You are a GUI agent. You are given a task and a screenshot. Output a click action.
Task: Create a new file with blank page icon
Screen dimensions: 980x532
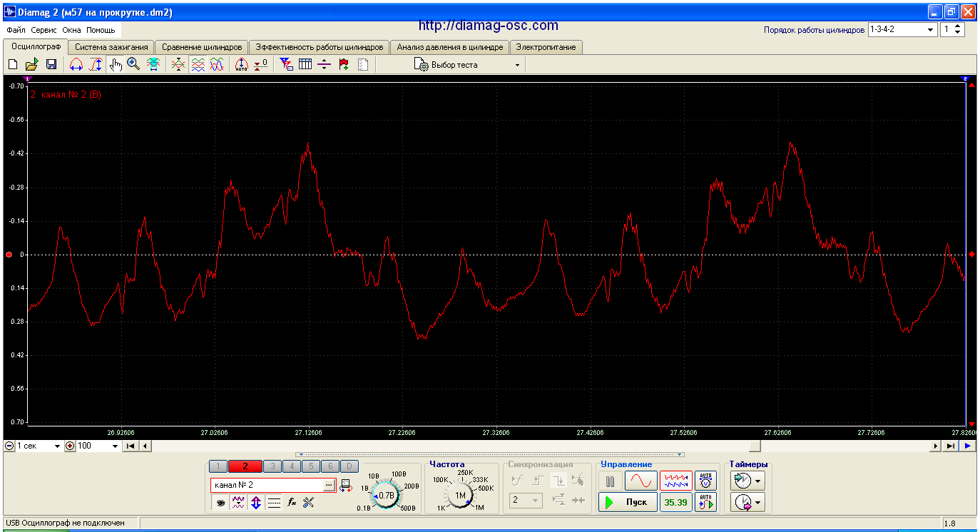tap(13, 65)
